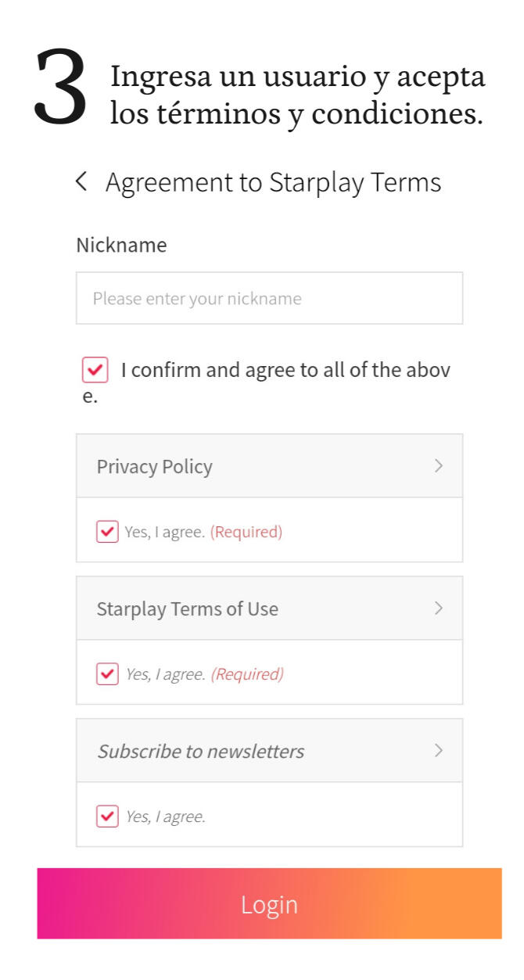Uncheck the newsletters subscription agreement checkbox
This screenshot has height=980, width=524.
pos(107,817)
